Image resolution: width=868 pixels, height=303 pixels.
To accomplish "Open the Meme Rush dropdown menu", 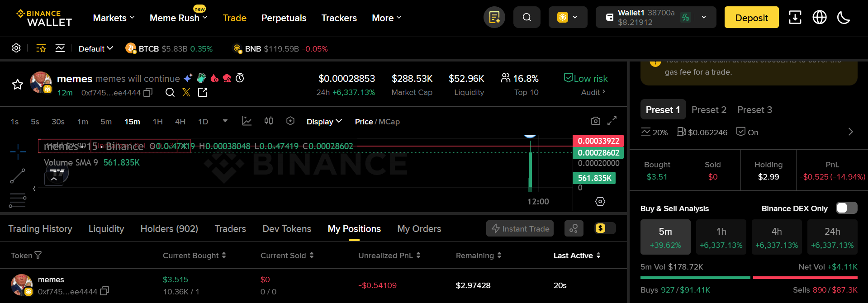I will (x=179, y=18).
